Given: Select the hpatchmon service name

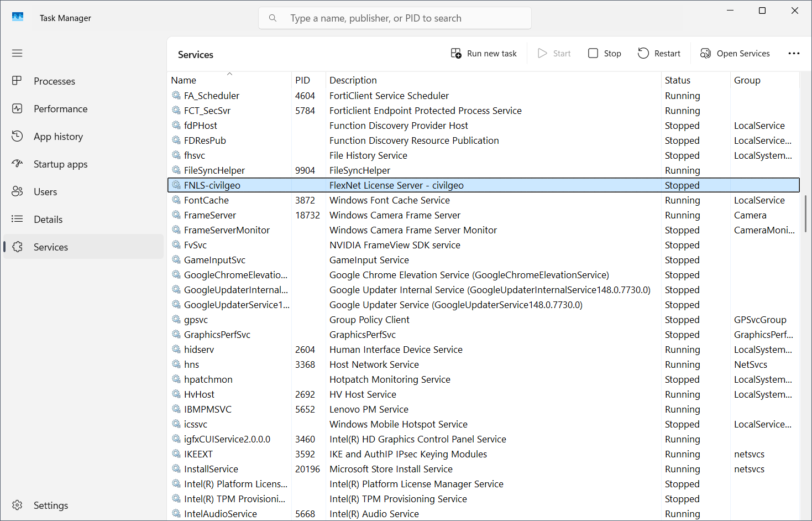Looking at the screenshot, I should [x=208, y=379].
